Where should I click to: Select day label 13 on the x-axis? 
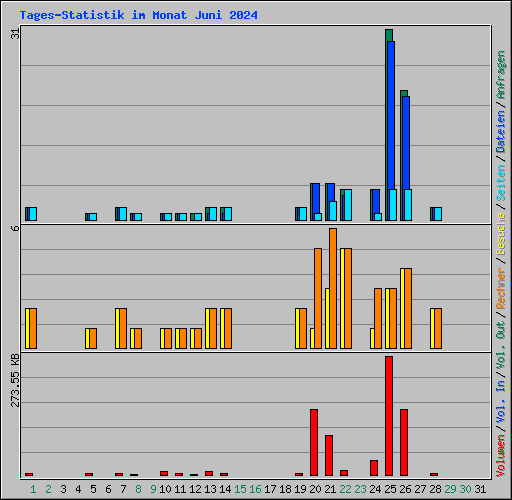[x=210, y=489]
